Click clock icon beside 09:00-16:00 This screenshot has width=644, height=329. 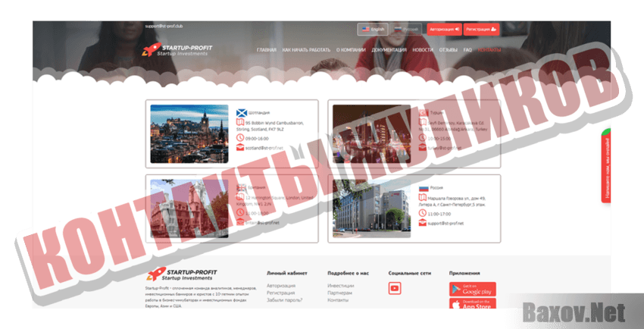tap(240, 138)
